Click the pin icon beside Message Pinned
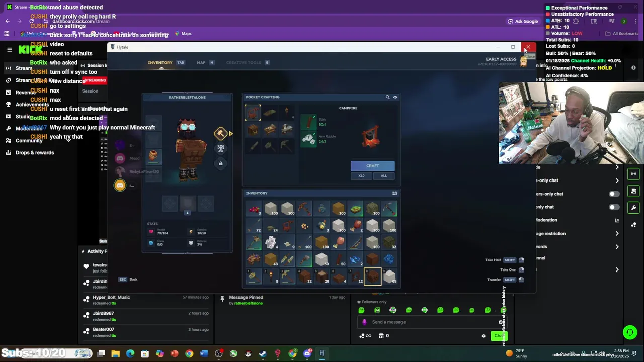 pos(222,299)
